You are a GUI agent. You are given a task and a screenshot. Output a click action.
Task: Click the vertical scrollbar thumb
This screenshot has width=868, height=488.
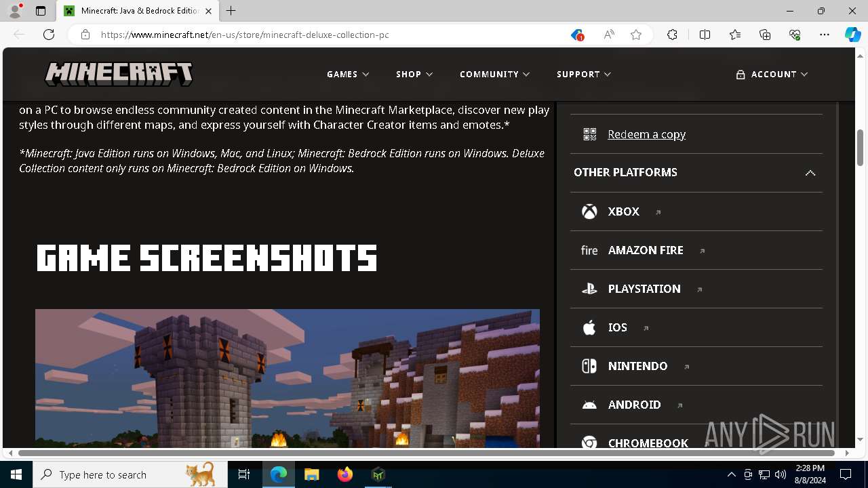860,148
